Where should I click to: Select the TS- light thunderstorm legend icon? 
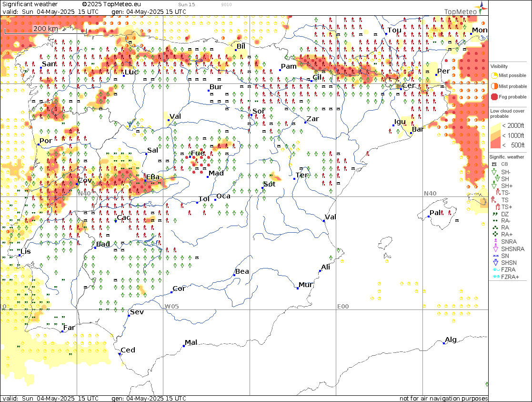[x=498, y=193]
